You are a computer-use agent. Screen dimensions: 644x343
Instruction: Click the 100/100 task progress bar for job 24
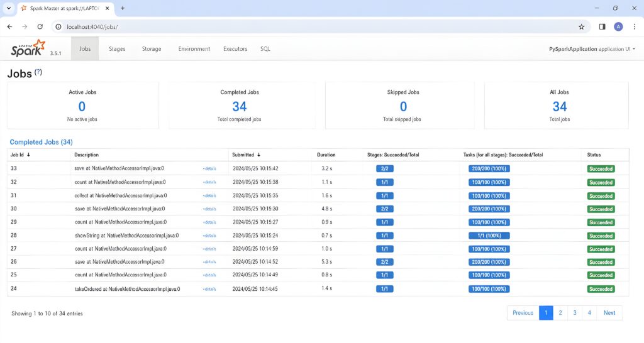(489, 289)
